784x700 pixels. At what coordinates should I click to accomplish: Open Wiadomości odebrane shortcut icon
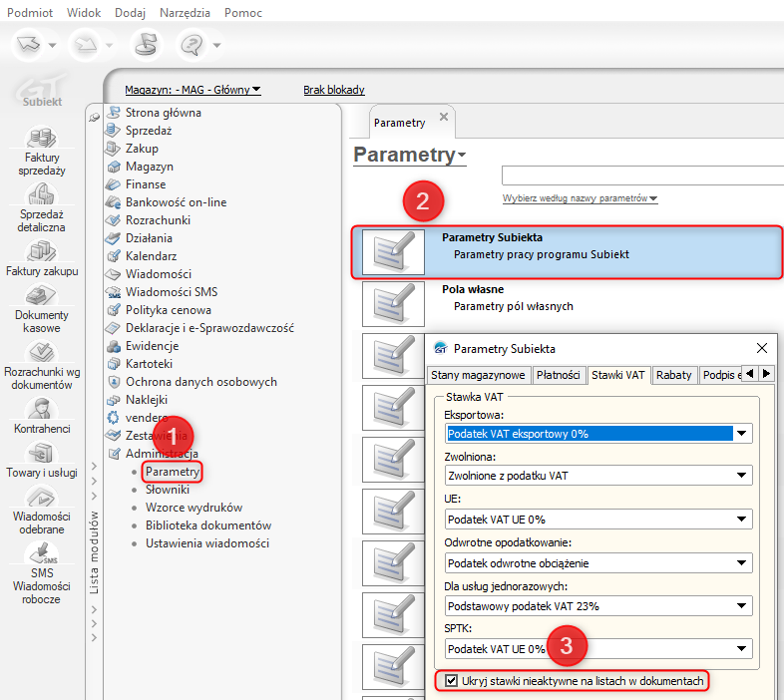click(42, 497)
